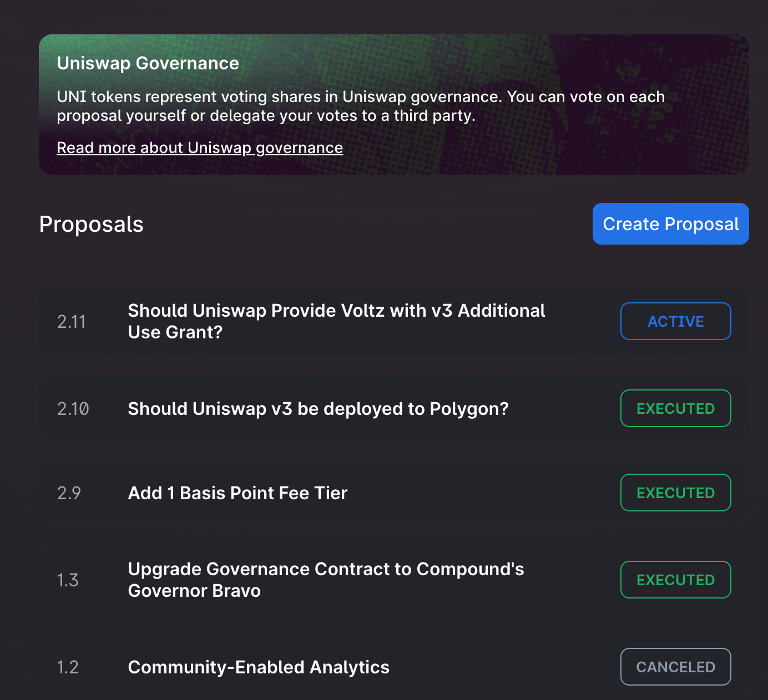Click proposal number 1.2
The height and width of the screenshot is (700, 768).
pyautogui.click(x=68, y=667)
